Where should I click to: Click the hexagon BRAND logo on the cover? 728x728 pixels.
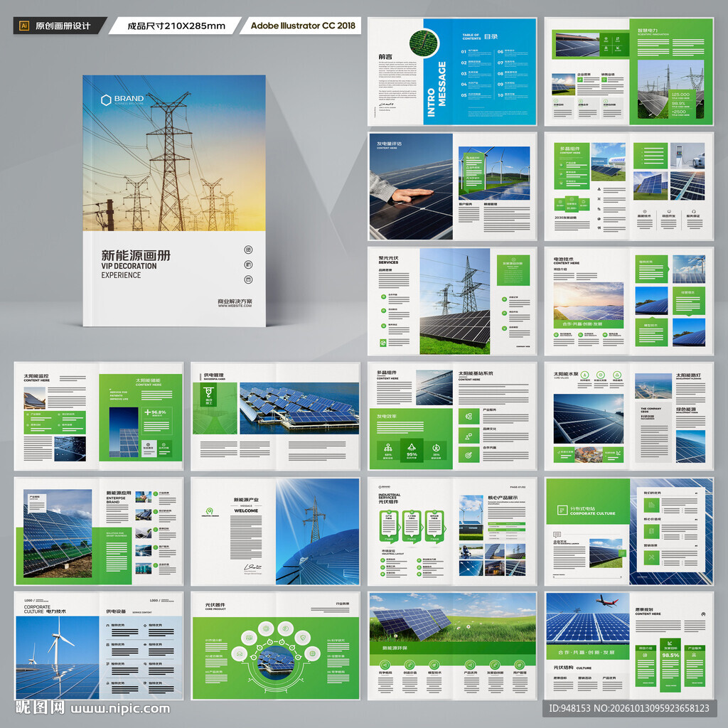pos(122,100)
